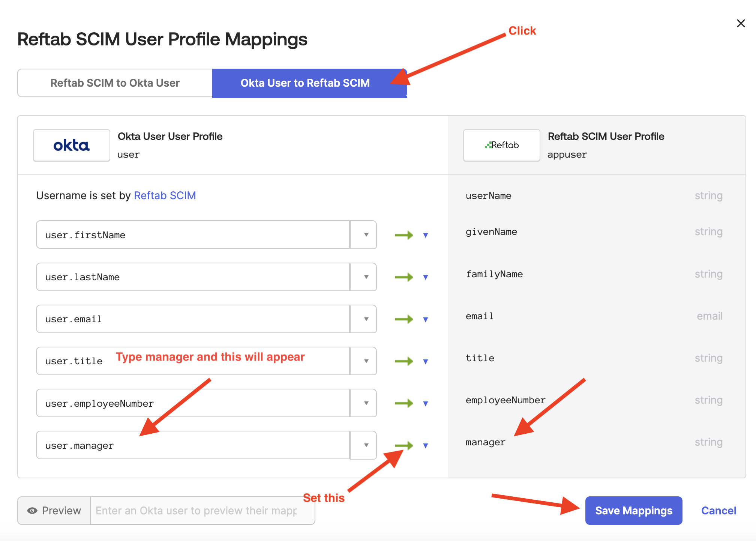Select the appuser profile text

[567, 155]
